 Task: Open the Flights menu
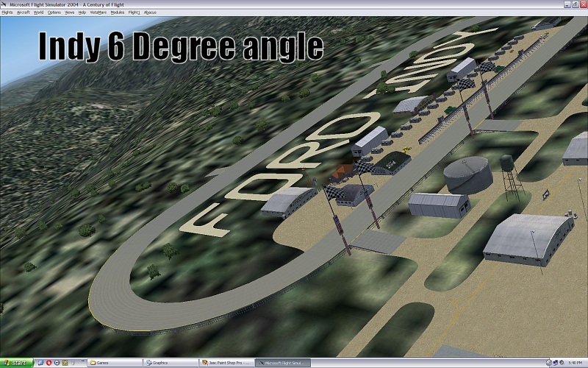pos(7,13)
